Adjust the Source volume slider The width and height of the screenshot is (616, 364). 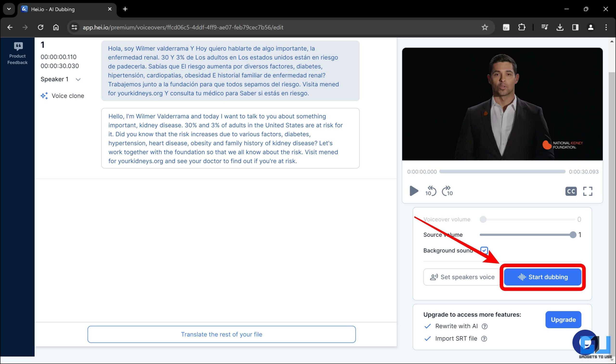pyautogui.click(x=572, y=235)
